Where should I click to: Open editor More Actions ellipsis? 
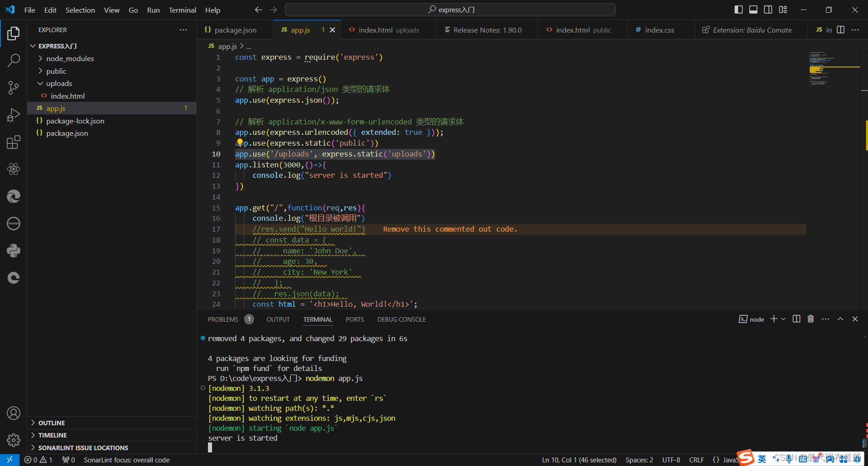[x=855, y=30]
